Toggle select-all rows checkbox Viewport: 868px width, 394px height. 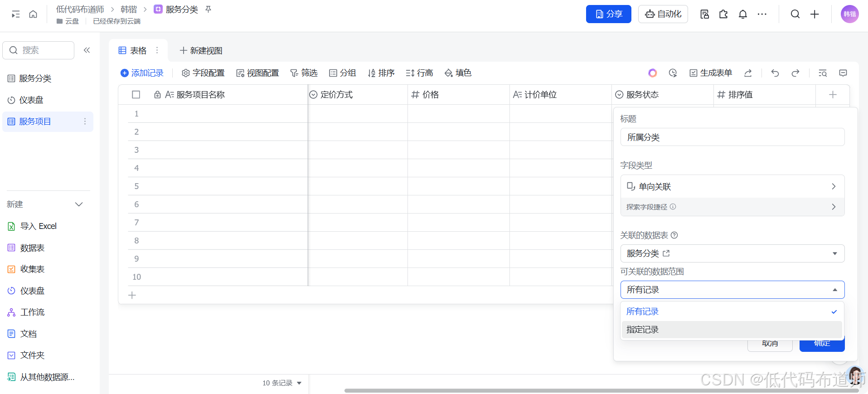tap(136, 95)
